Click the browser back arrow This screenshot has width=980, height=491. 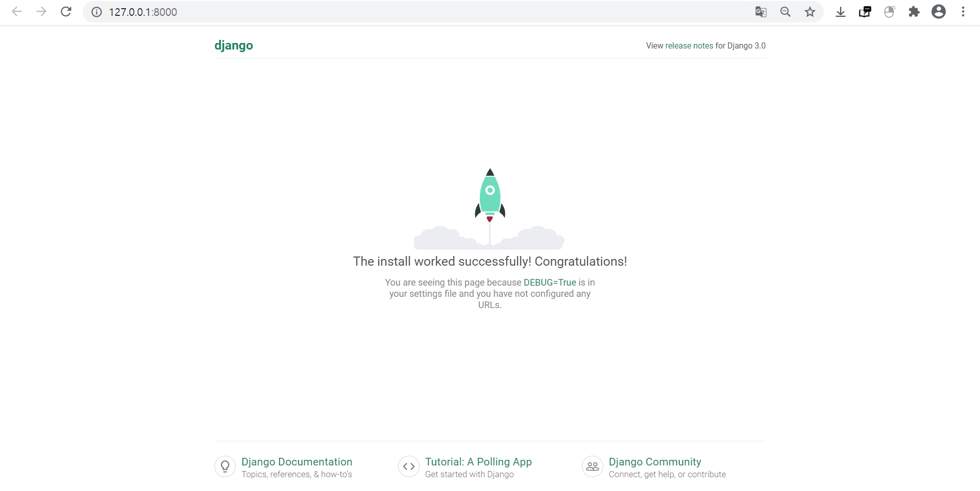coord(17,12)
